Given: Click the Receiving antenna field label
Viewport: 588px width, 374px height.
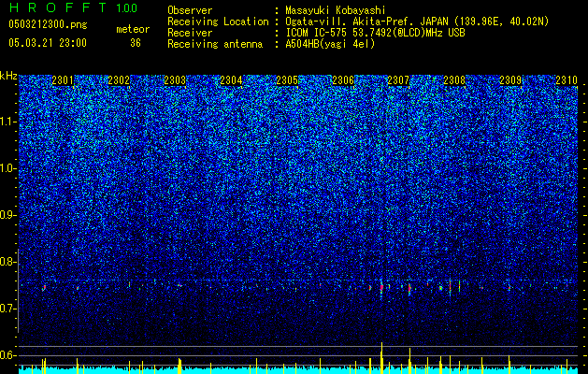Looking at the screenshot, I should click(215, 44).
